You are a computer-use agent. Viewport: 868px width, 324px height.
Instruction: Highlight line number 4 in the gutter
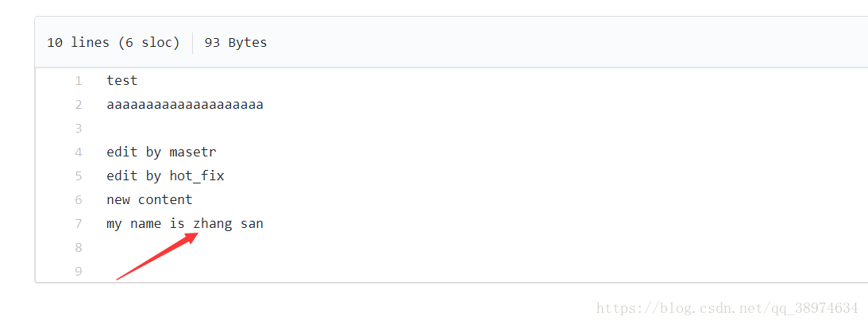click(x=78, y=152)
